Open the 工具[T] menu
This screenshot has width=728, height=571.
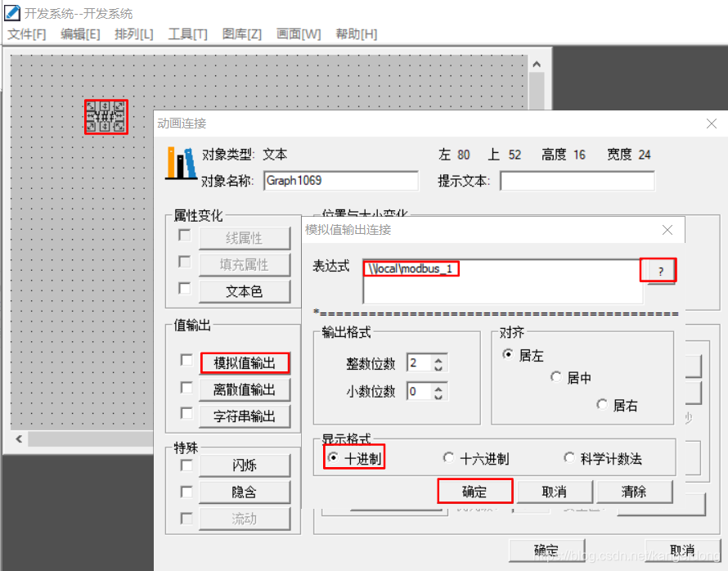pyautogui.click(x=187, y=34)
